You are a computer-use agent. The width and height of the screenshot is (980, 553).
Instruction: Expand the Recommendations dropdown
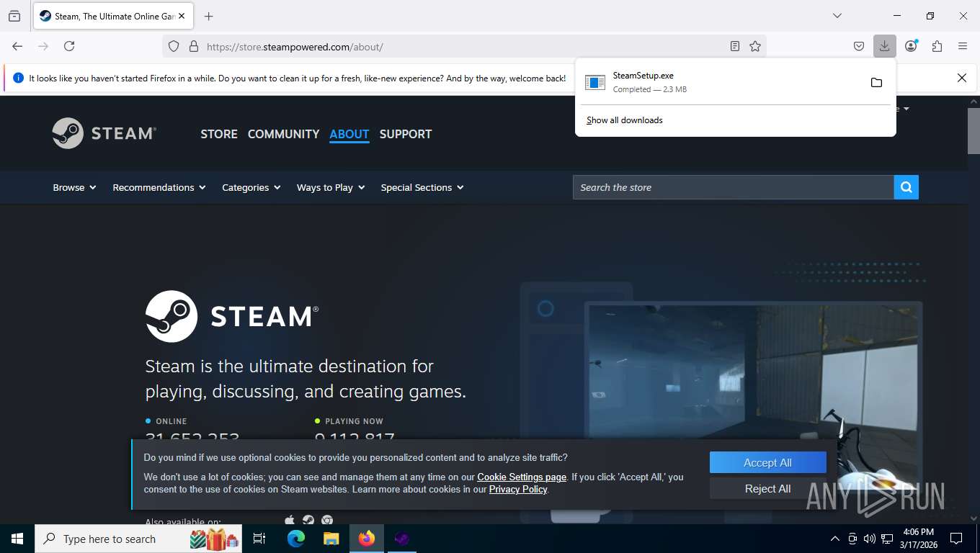(x=159, y=187)
